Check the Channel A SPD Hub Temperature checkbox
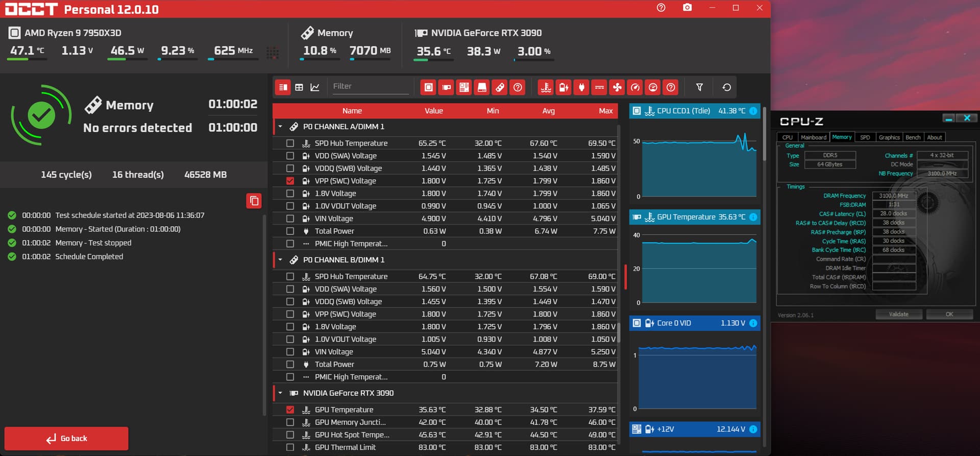 point(290,143)
